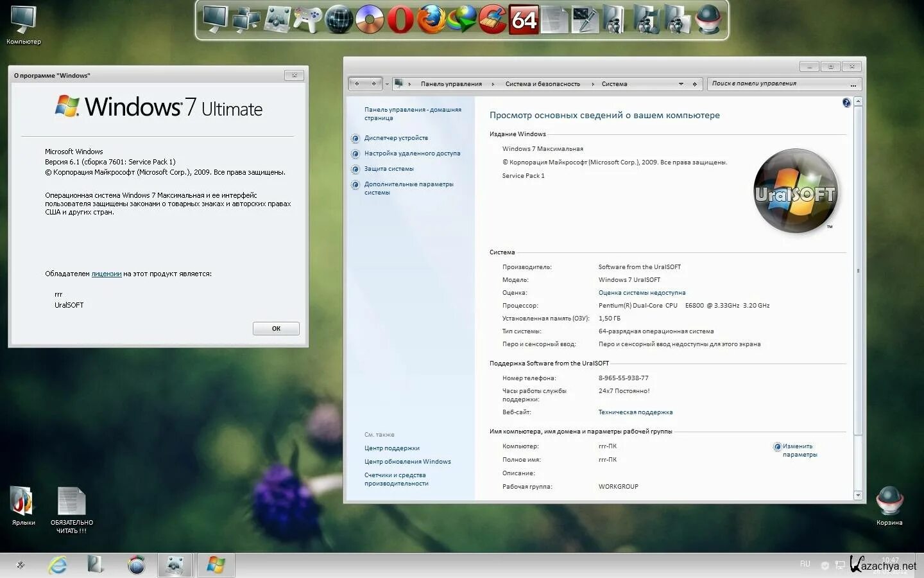Open the red 64 icon in the dock
924x578 pixels.
point(524,19)
